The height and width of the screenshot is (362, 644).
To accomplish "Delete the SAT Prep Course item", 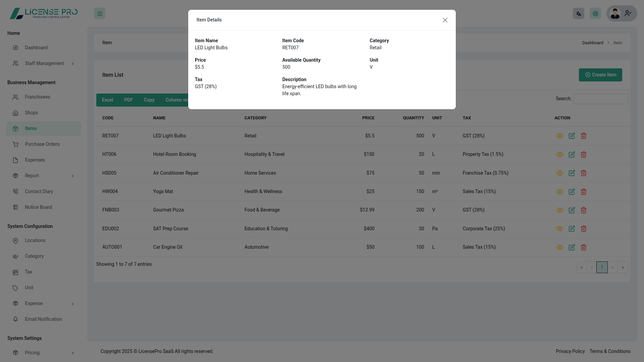I will click(583, 229).
